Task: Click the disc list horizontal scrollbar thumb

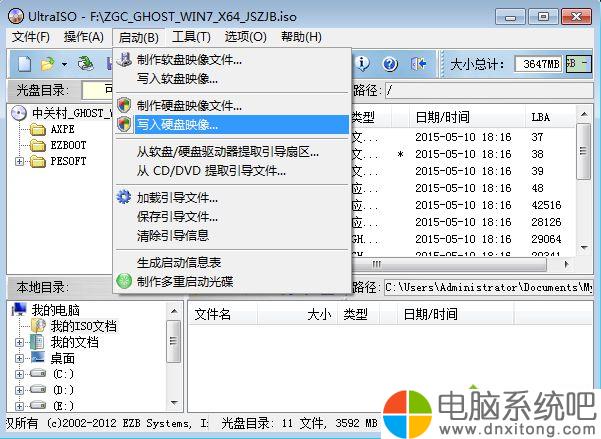Action: tap(448, 265)
